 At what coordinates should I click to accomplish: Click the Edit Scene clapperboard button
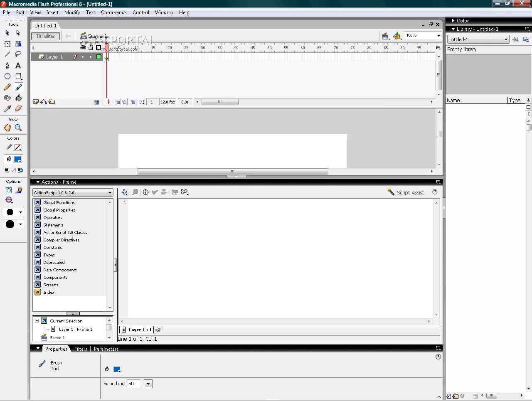(386, 36)
